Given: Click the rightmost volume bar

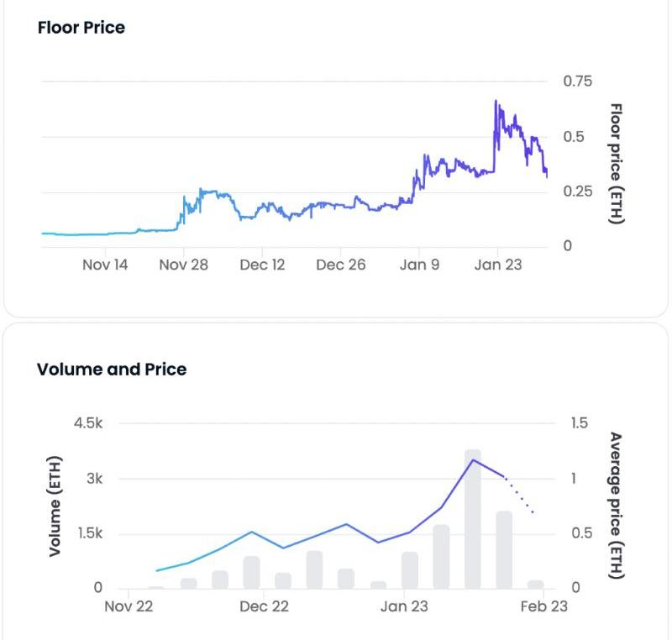Looking at the screenshot, I should 535,584.
